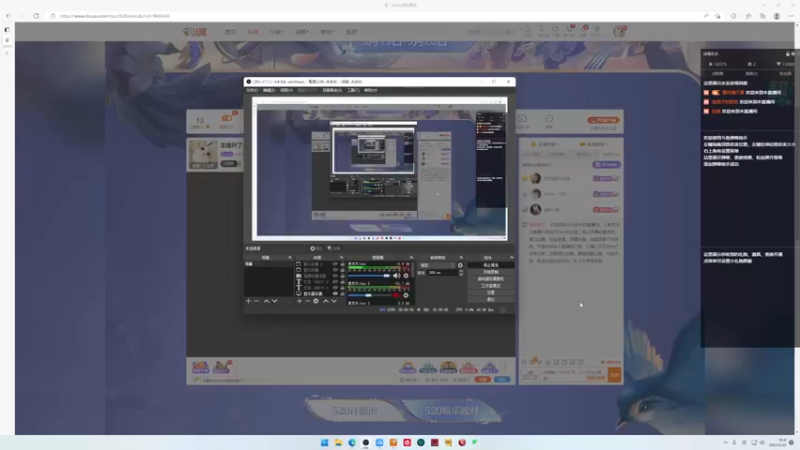Select first gift icon in Douyu gift bar

click(408, 367)
